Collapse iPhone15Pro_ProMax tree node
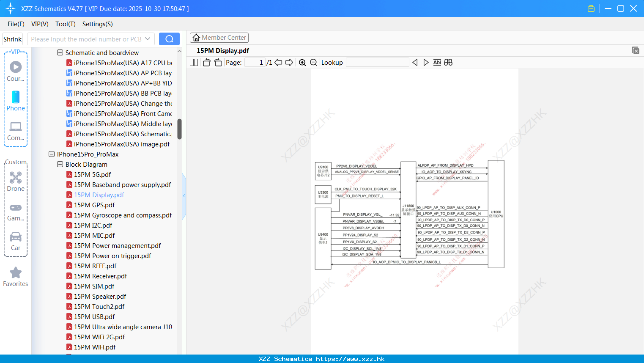This screenshot has height=363, width=644. [x=52, y=154]
